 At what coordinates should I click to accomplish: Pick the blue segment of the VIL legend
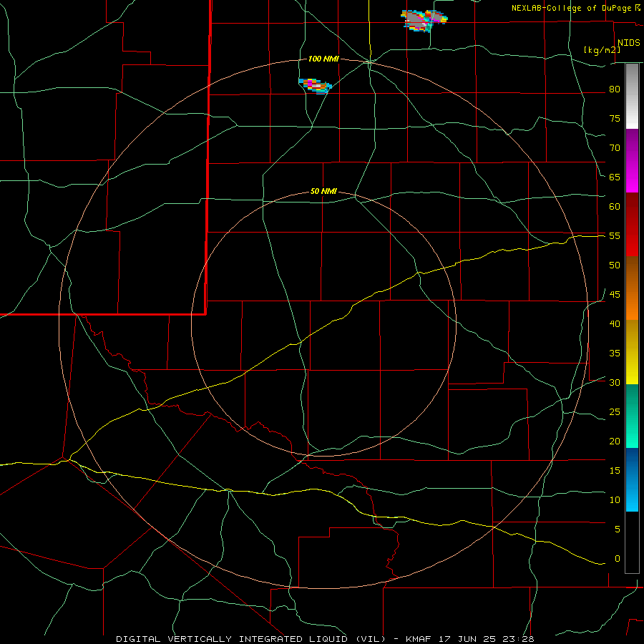(x=632, y=479)
